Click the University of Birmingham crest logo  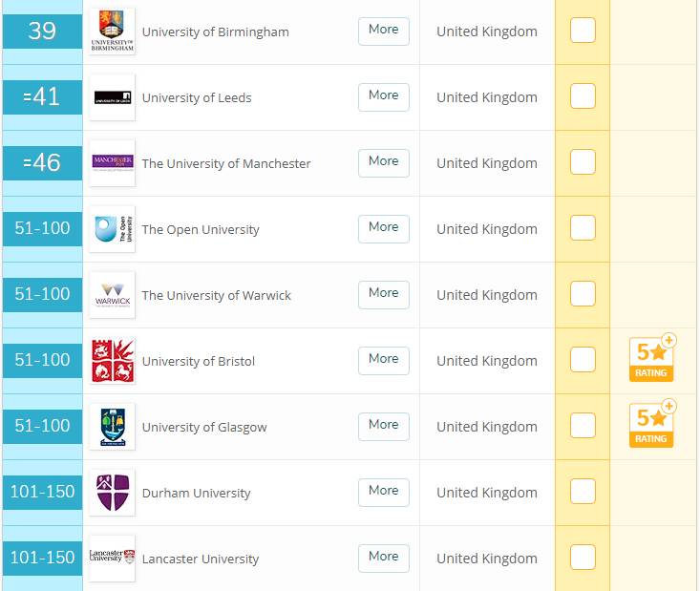(112, 32)
